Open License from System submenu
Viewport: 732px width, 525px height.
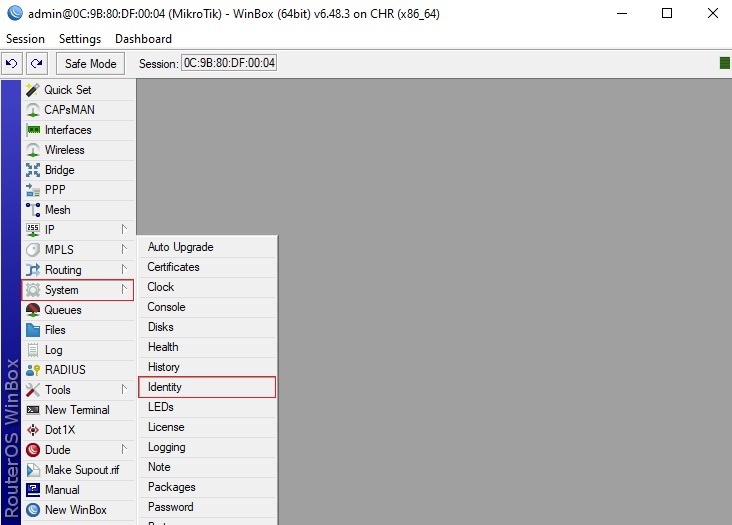click(x=207, y=427)
